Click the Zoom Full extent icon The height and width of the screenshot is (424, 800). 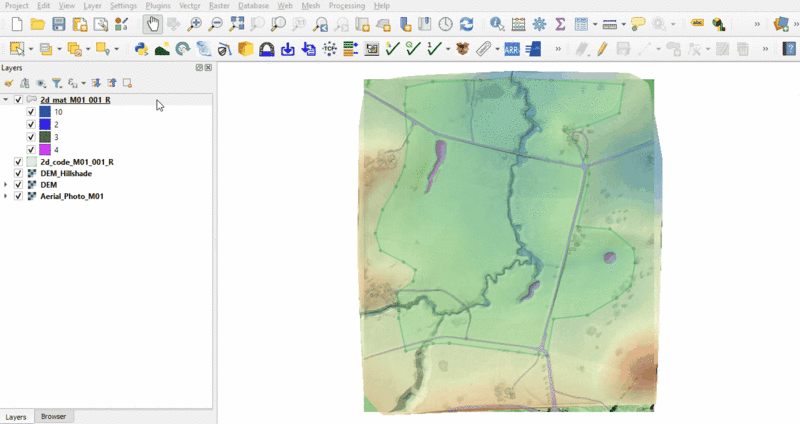pyautogui.click(x=237, y=23)
